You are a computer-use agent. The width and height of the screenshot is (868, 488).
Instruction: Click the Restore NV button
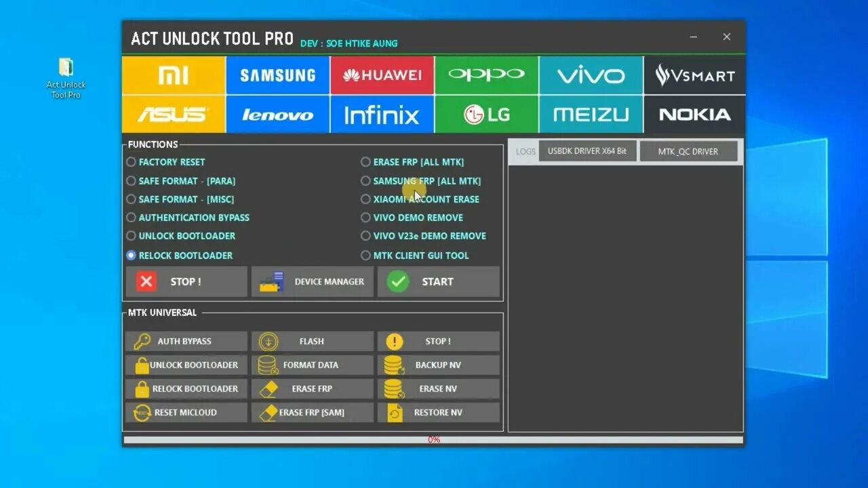[x=439, y=412]
